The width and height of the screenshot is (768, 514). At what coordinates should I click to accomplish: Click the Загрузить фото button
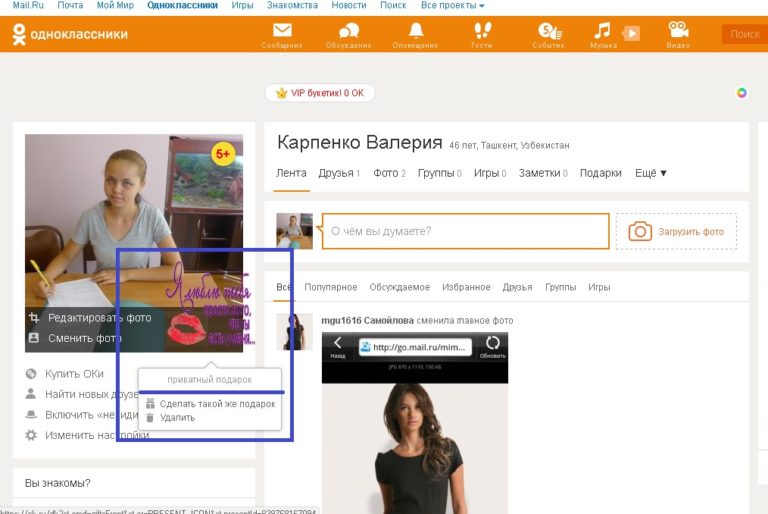[x=676, y=231]
